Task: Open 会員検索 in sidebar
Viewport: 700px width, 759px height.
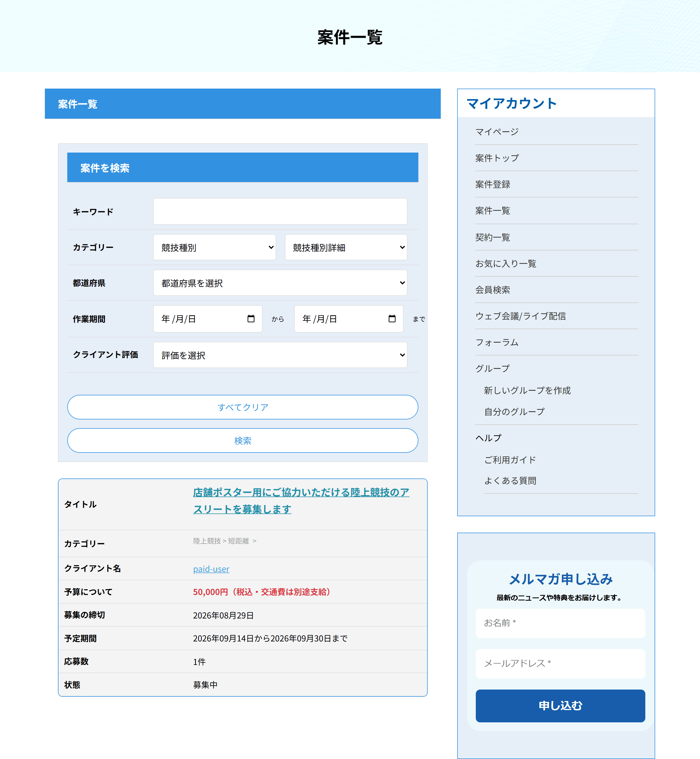Action: pos(492,289)
